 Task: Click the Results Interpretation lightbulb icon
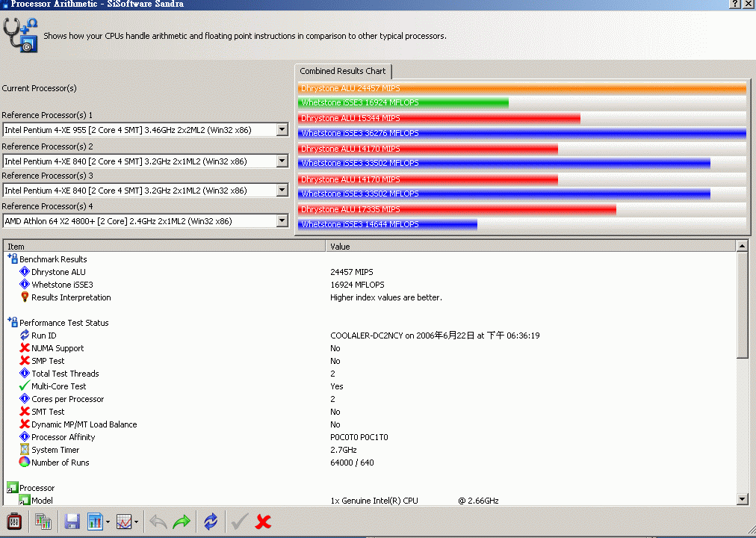click(x=25, y=297)
